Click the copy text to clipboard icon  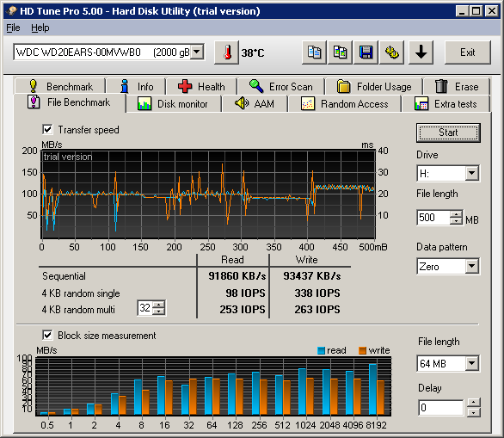(x=314, y=52)
